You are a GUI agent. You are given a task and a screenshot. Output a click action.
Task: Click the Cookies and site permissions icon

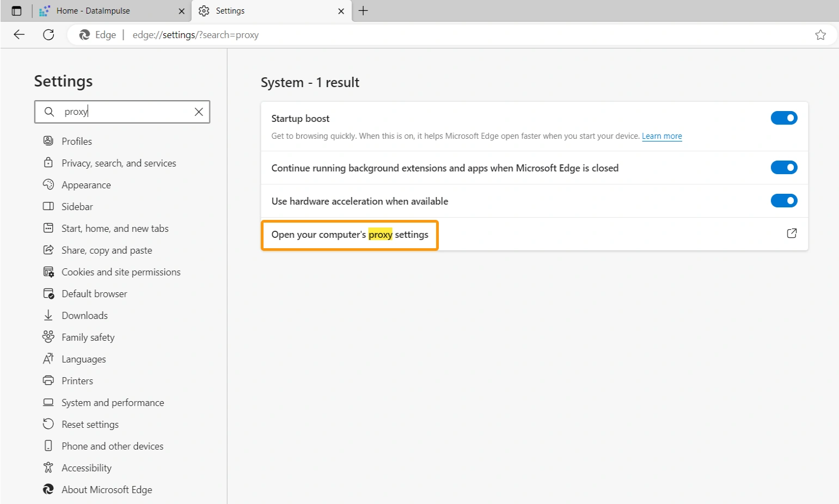(48, 272)
